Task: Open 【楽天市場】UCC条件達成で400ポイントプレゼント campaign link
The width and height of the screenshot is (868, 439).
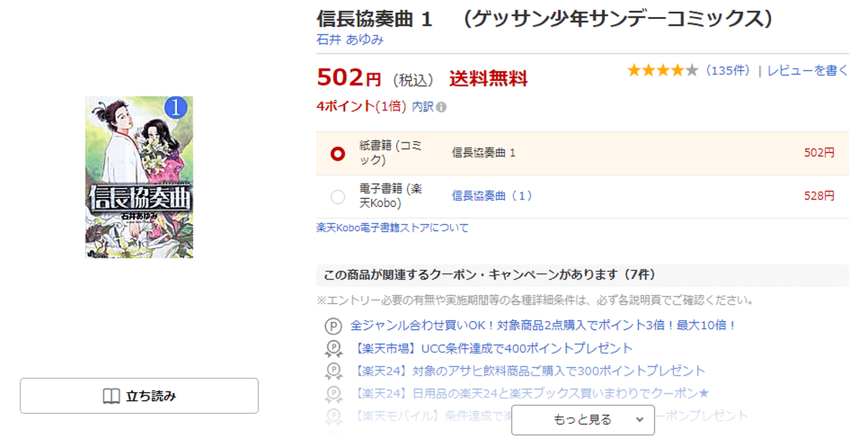Action: [x=493, y=349]
